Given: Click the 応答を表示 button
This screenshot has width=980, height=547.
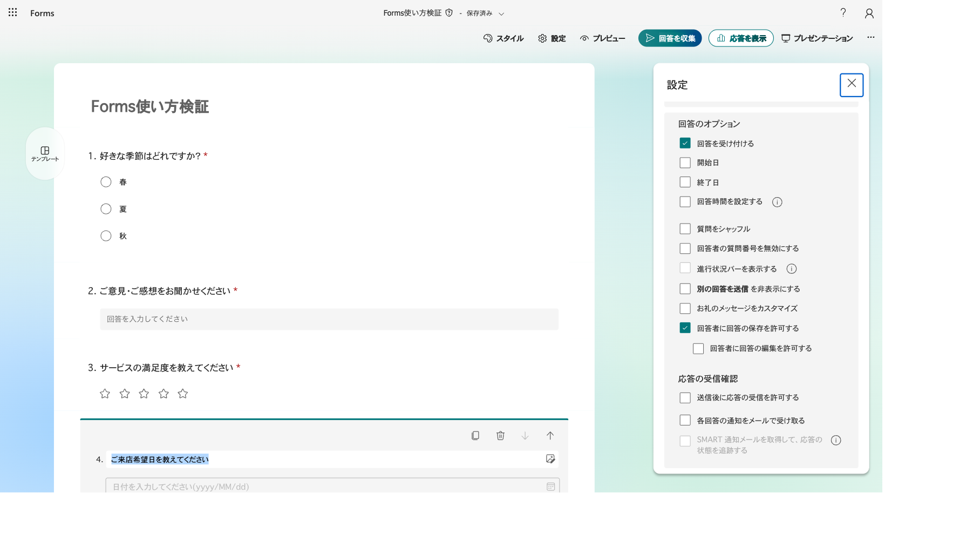Looking at the screenshot, I should [741, 38].
